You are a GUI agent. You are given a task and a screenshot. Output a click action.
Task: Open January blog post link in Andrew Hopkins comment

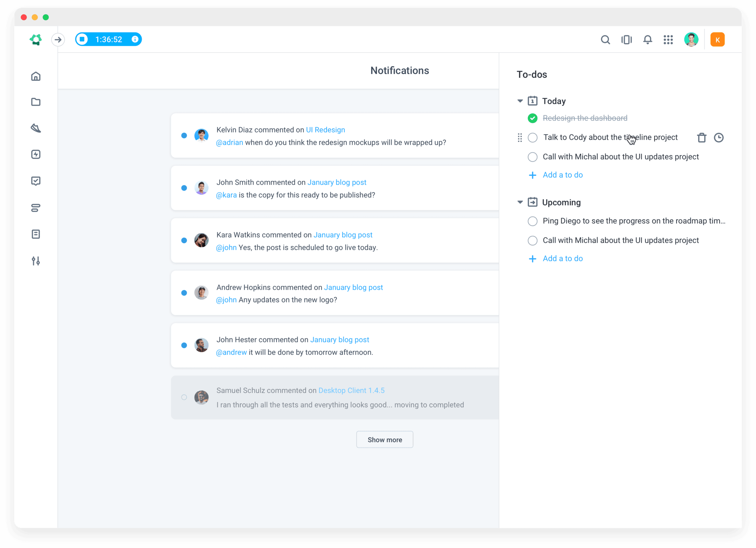[353, 287]
